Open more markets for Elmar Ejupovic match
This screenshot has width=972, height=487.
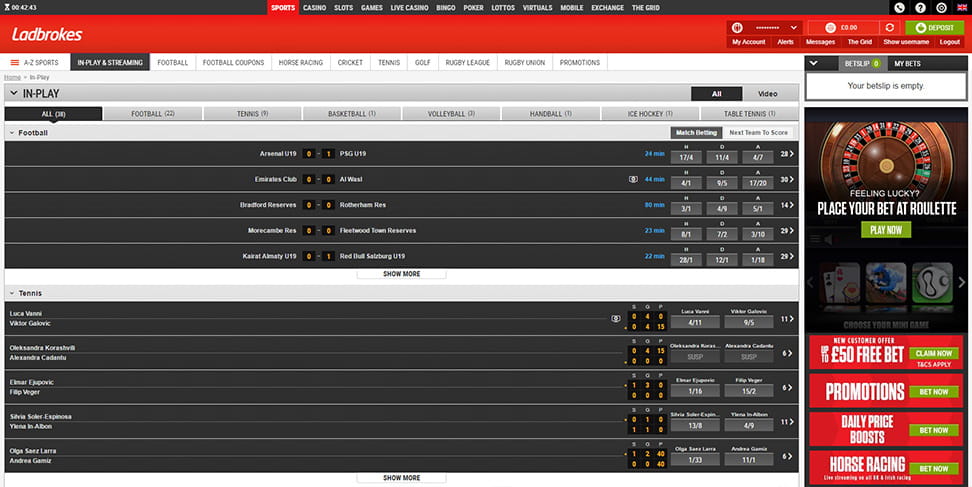787,388
